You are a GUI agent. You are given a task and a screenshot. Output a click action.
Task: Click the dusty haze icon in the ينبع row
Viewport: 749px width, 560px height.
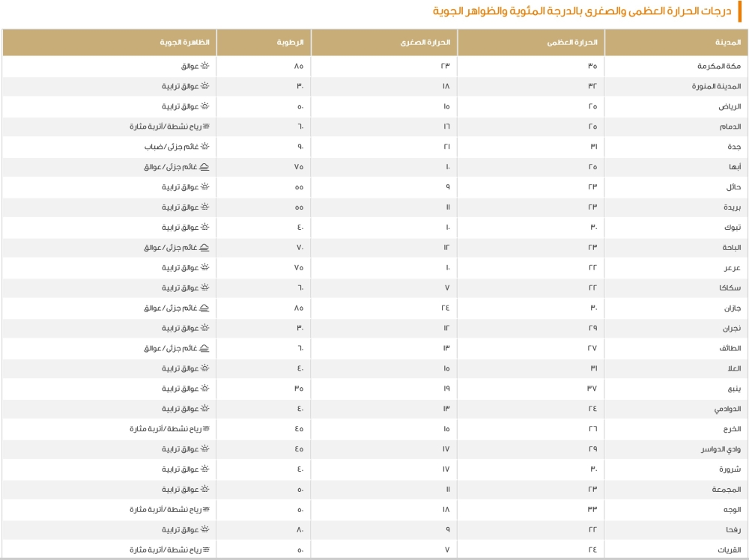(x=204, y=389)
